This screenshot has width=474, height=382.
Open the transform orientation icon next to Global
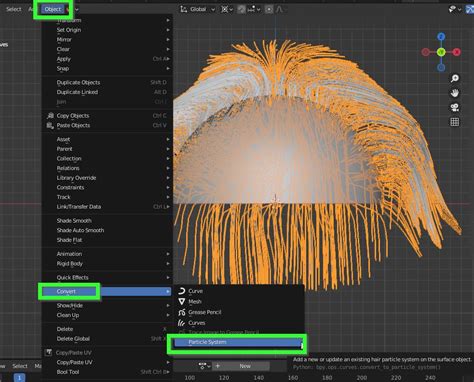pyautogui.click(x=183, y=9)
